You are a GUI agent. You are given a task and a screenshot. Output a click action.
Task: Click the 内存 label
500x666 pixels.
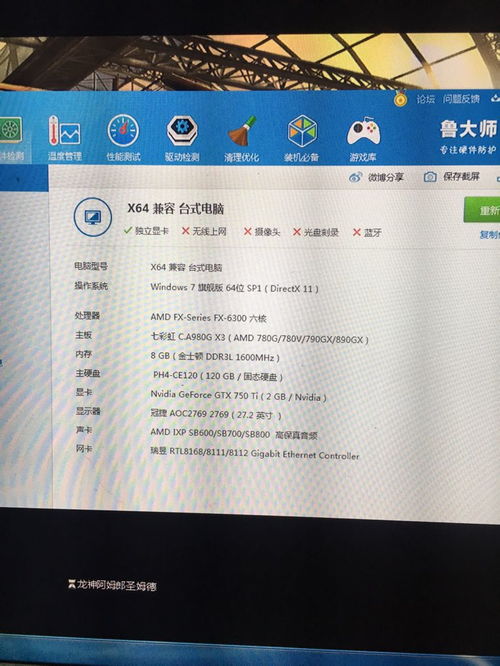(83, 354)
